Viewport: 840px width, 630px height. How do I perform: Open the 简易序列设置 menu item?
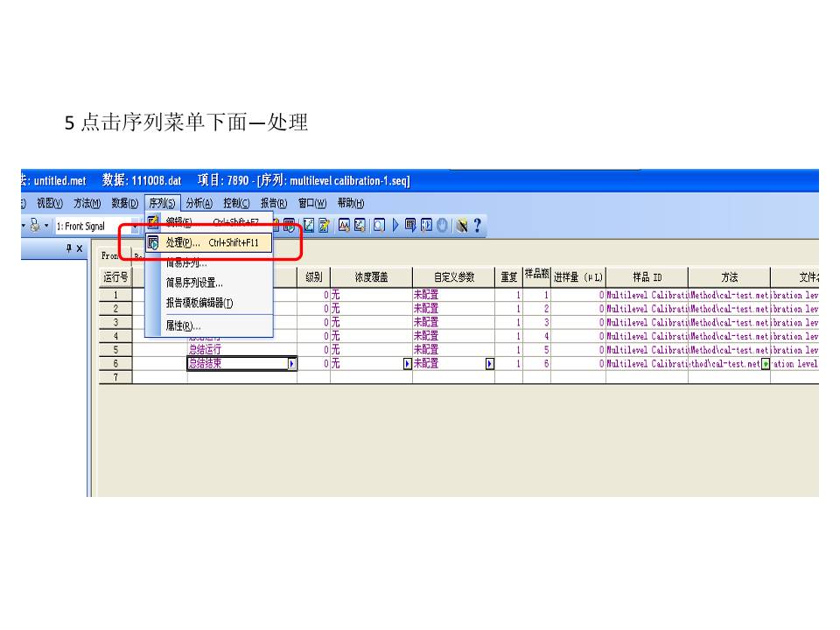194,283
